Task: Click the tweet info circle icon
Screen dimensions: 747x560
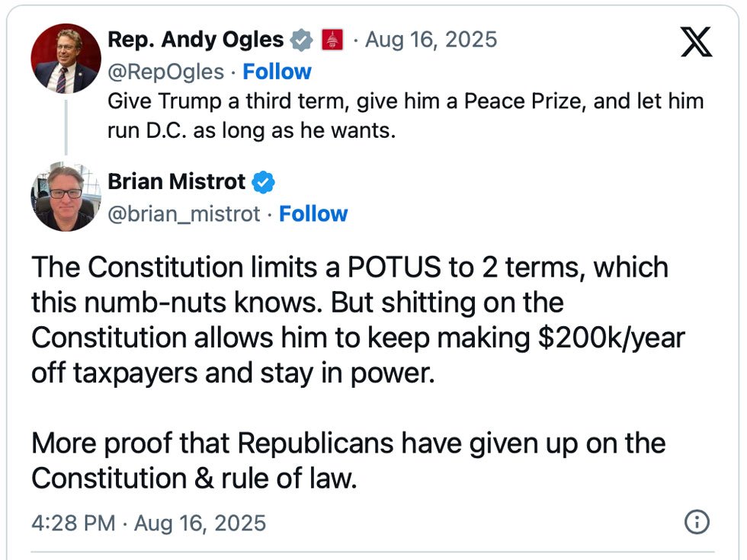Action: point(697,522)
